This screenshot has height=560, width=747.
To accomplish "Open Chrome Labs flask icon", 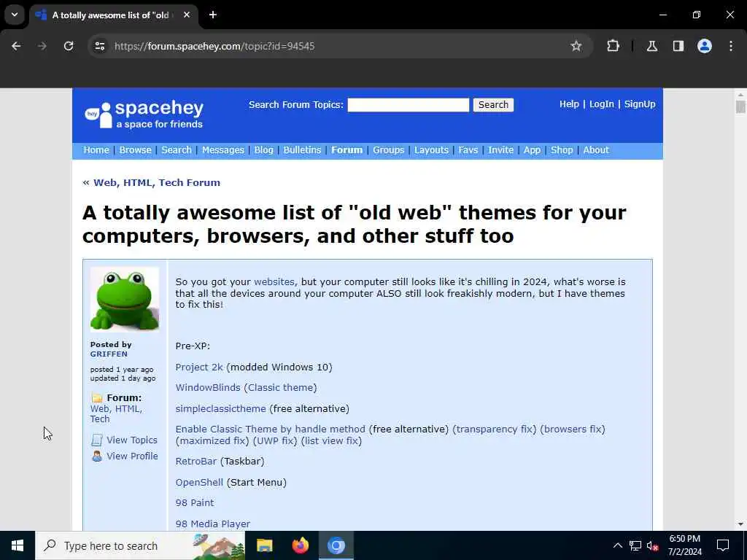I will coord(651,46).
